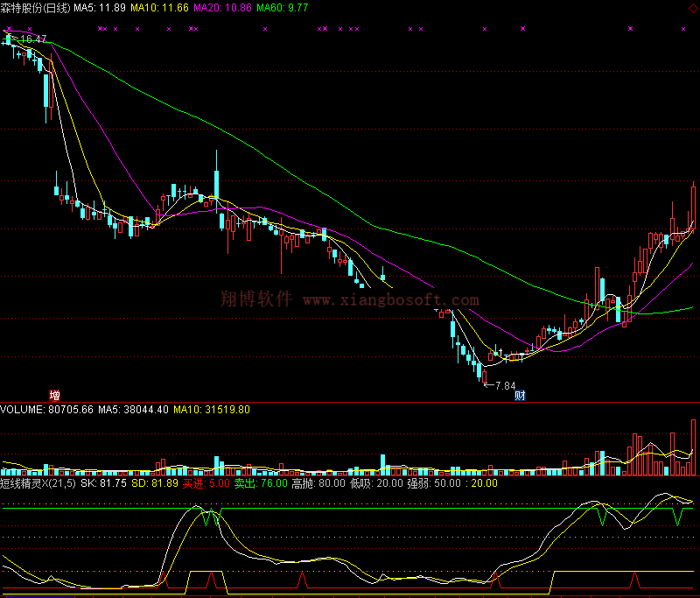The width and height of the screenshot is (700, 598).
Task: Click the 低吸: 20.00 label
Action: coord(376,483)
